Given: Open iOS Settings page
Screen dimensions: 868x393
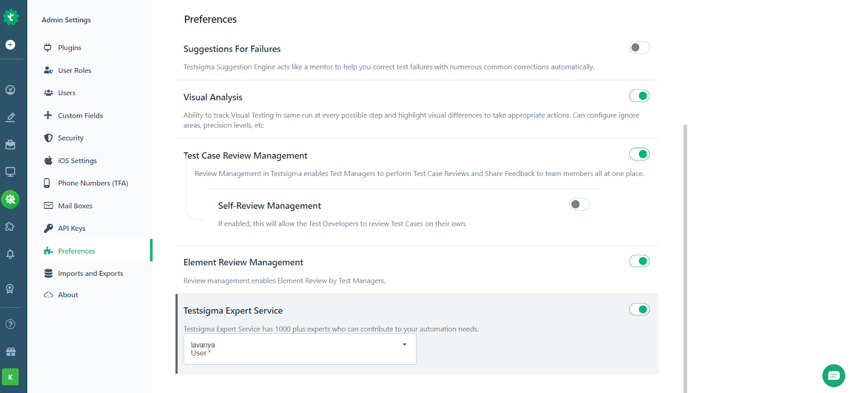Looking at the screenshot, I should (77, 161).
